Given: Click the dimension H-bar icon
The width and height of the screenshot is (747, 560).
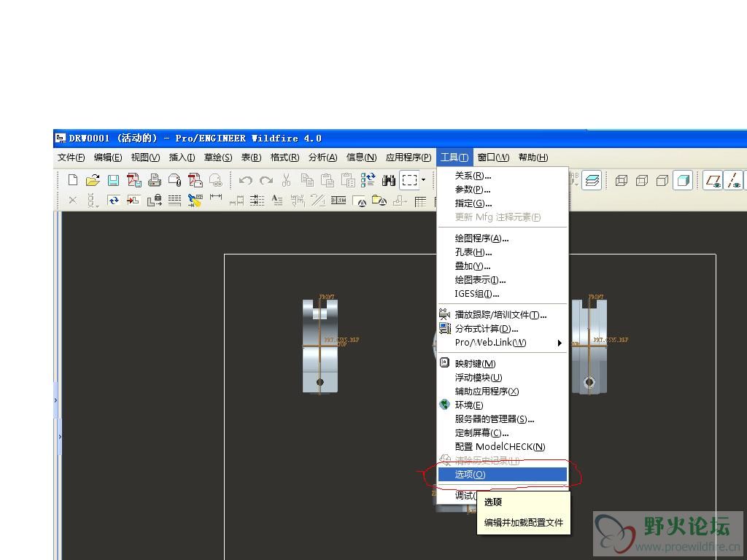Looking at the screenshot, I should (x=216, y=197).
